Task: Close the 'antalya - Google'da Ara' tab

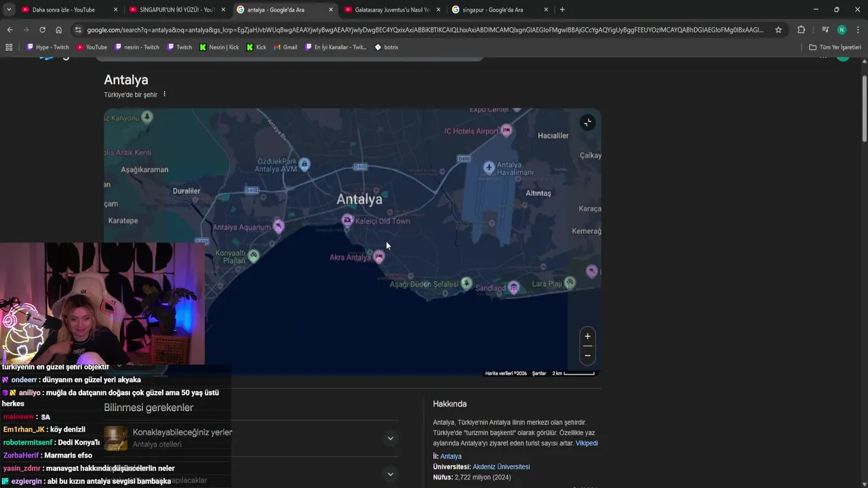Action: 331,9
